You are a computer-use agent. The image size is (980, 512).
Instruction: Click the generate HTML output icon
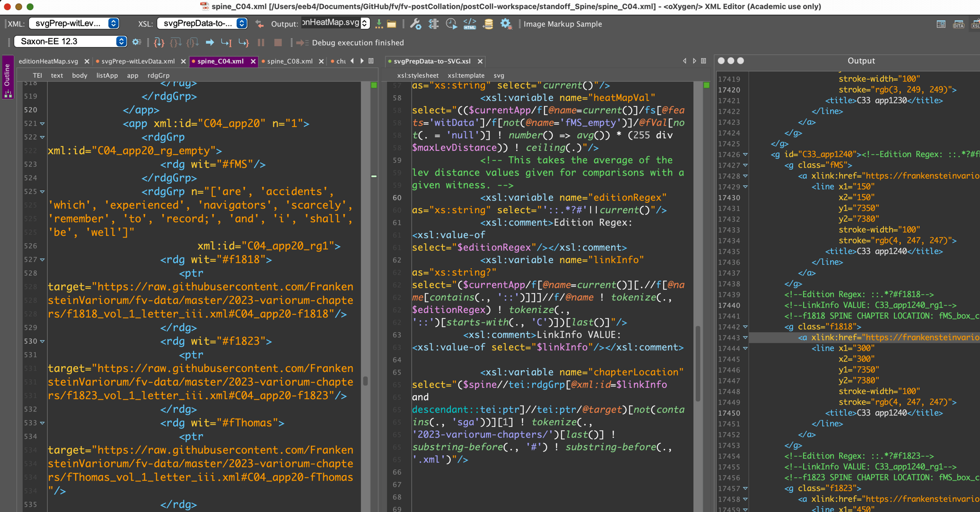(x=469, y=24)
